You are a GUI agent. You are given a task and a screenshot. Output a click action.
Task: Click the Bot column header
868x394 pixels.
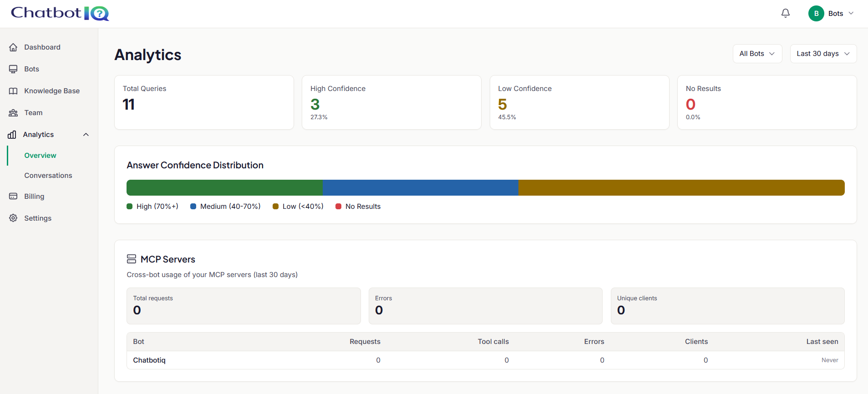pyautogui.click(x=138, y=342)
